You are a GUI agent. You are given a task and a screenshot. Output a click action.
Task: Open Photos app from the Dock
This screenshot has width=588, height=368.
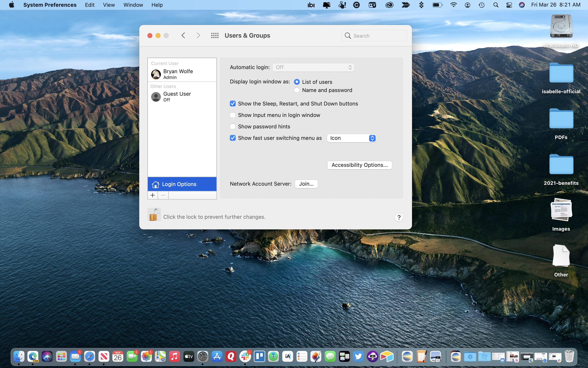(146, 357)
